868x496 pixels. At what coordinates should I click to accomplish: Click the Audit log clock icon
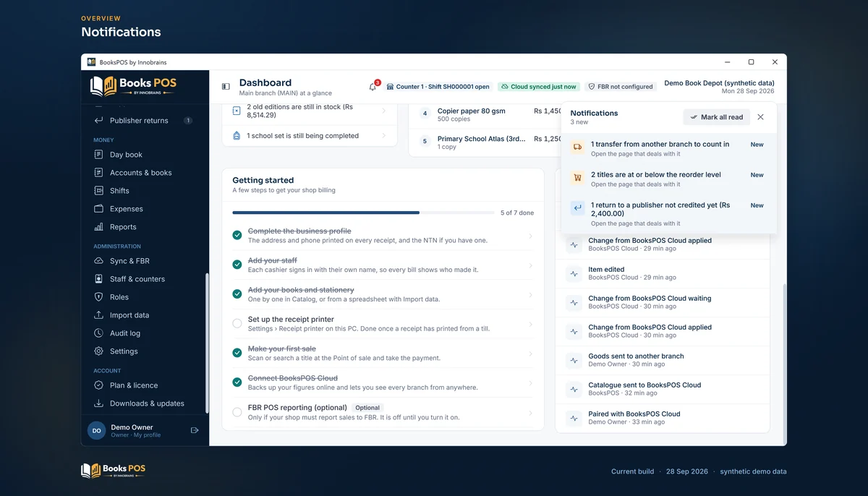(98, 333)
